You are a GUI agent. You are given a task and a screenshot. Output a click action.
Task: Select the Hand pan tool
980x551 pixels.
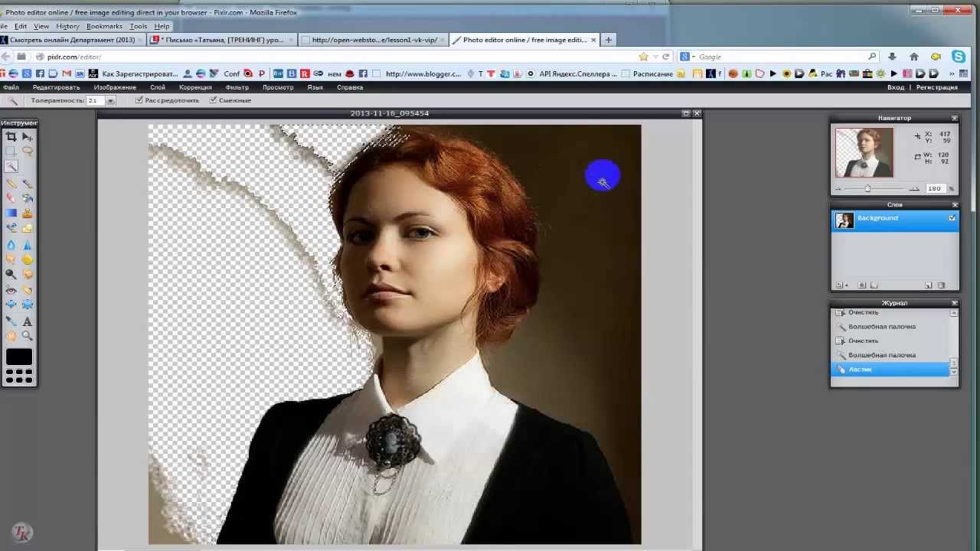coord(11,336)
